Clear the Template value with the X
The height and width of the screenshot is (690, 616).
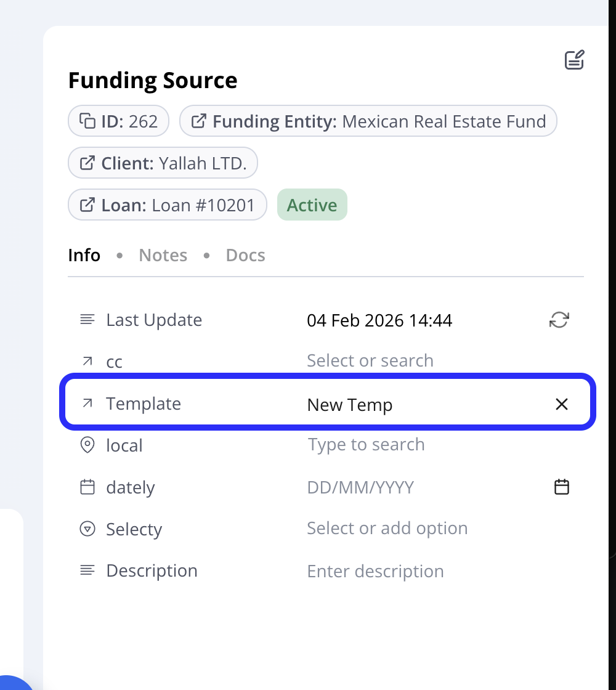click(x=561, y=404)
